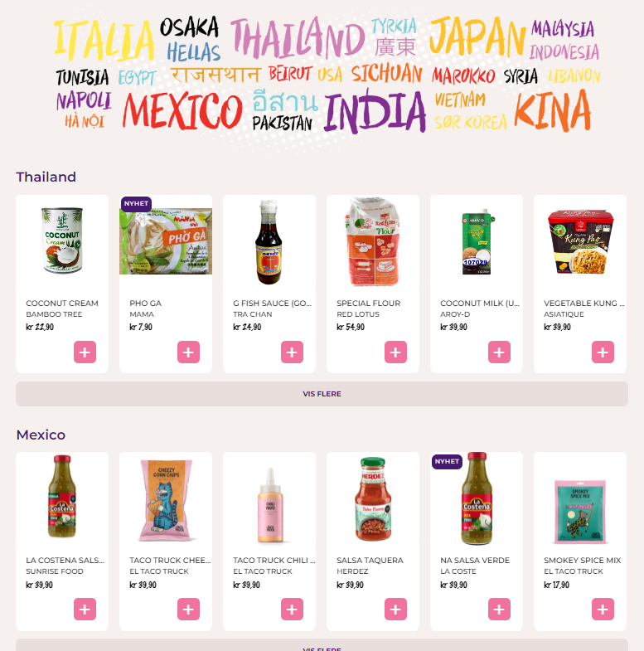Screen dimensions: 644x651
Task: Expand Thailand products with Vis Flere
Action: tap(322, 394)
